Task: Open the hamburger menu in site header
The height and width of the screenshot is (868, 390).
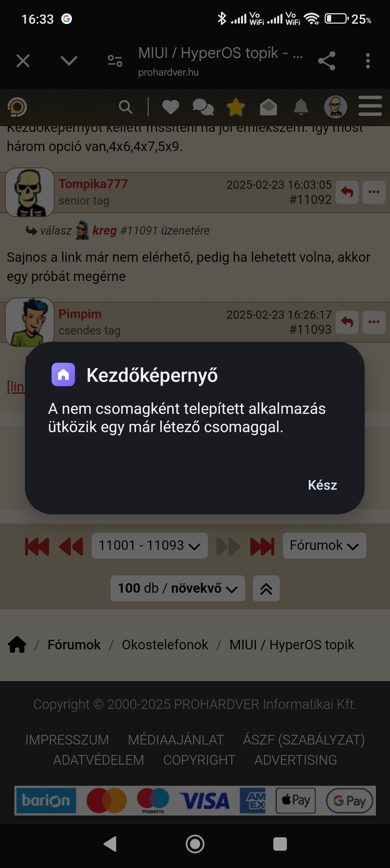Action: 370,106
